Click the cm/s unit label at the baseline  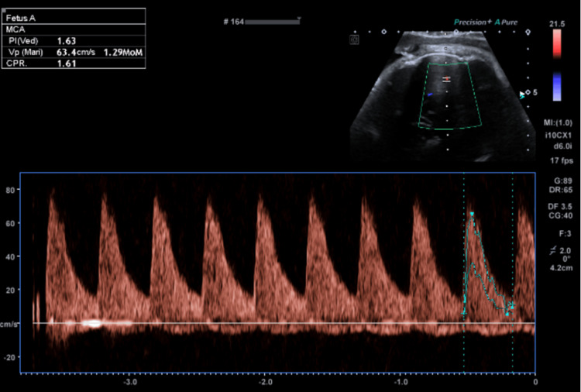pos(9,324)
